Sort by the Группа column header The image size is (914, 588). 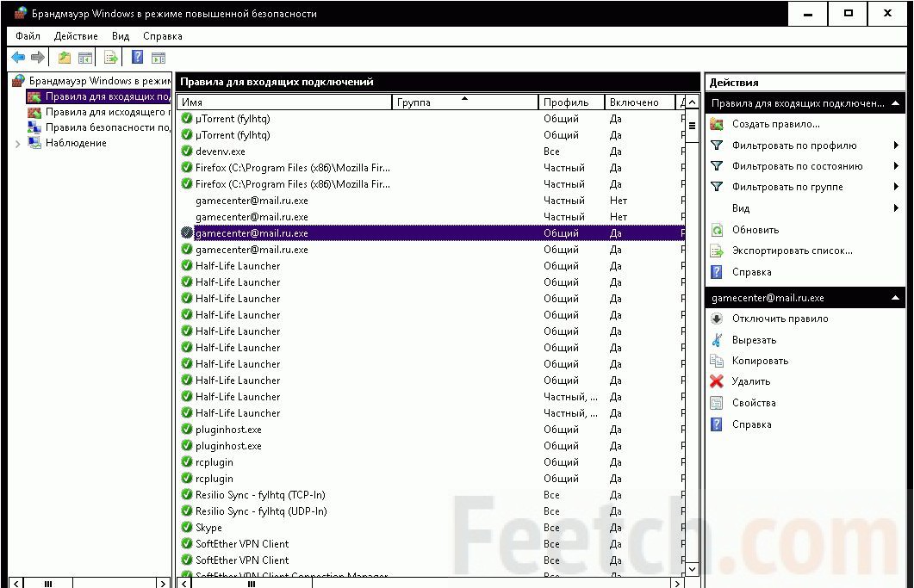[x=464, y=102]
